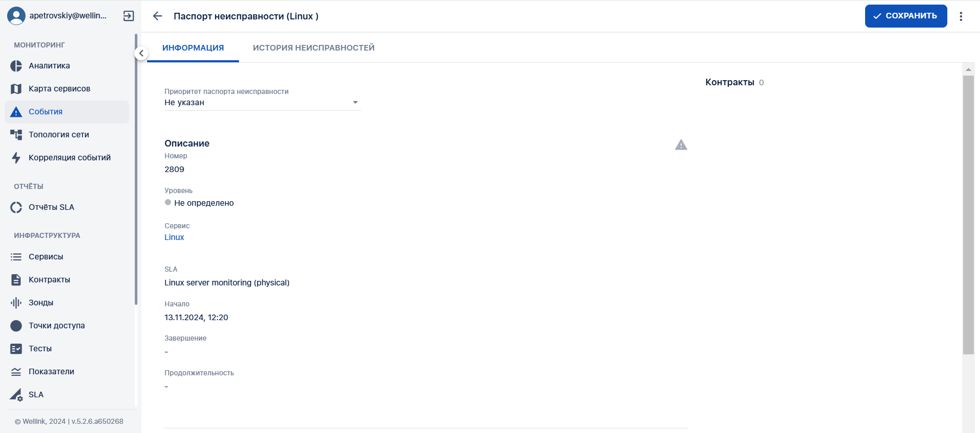980x433 pixels.
Task: Click the Карта сервисов map icon
Action: pyautogui.click(x=16, y=89)
